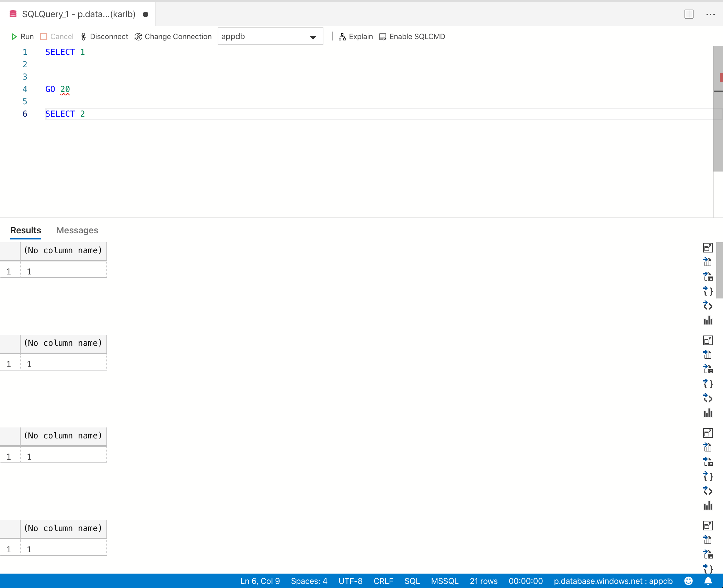Disconnect from the database server

[x=104, y=36]
